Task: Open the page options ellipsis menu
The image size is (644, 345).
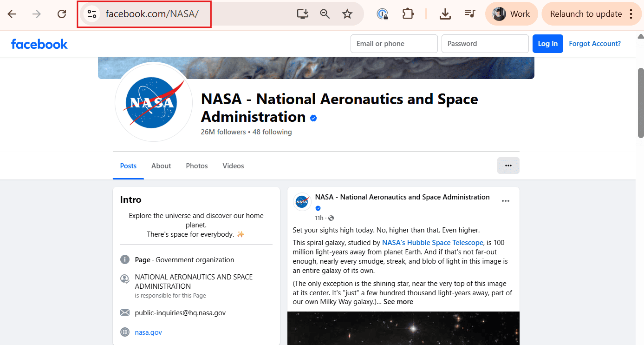Action: pos(508,165)
